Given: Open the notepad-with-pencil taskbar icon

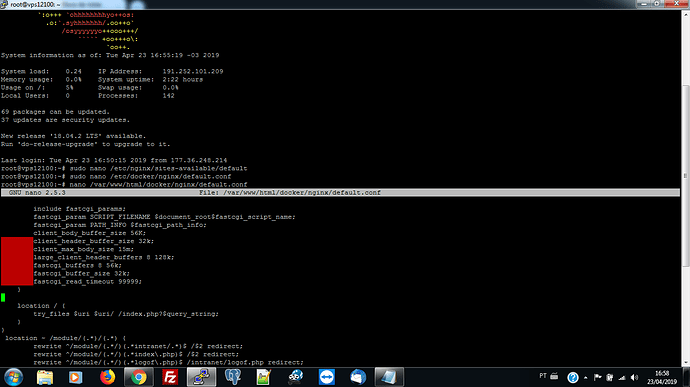Looking at the screenshot, I should [x=264, y=377].
